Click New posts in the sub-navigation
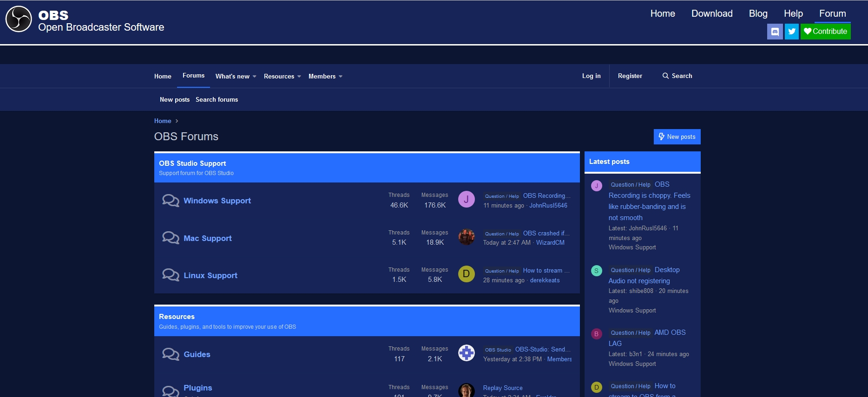 (x=175, y=99)
